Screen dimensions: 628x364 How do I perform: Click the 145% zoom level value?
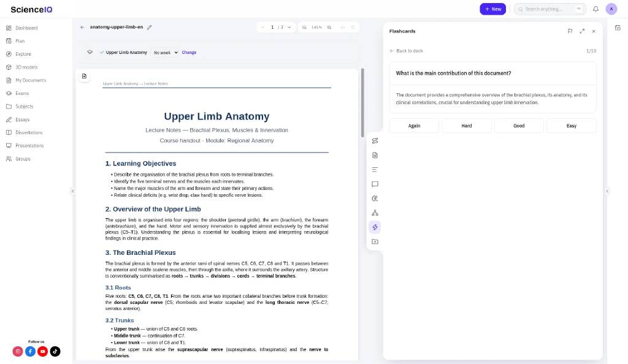[317, 27]
